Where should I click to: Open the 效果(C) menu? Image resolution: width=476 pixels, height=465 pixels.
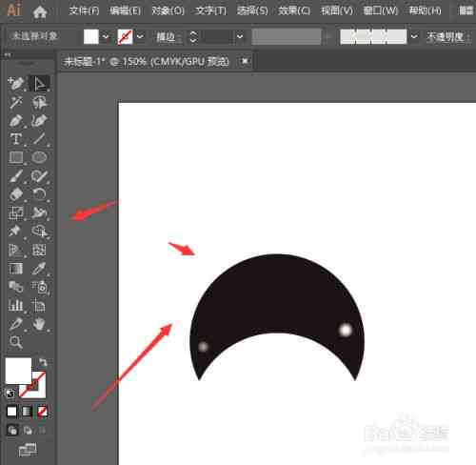(294, 11)
